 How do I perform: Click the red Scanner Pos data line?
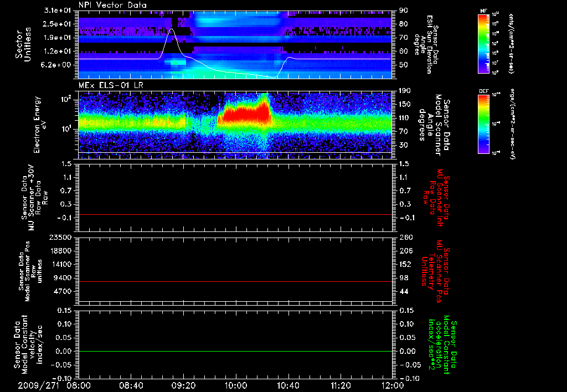[235, 281]
